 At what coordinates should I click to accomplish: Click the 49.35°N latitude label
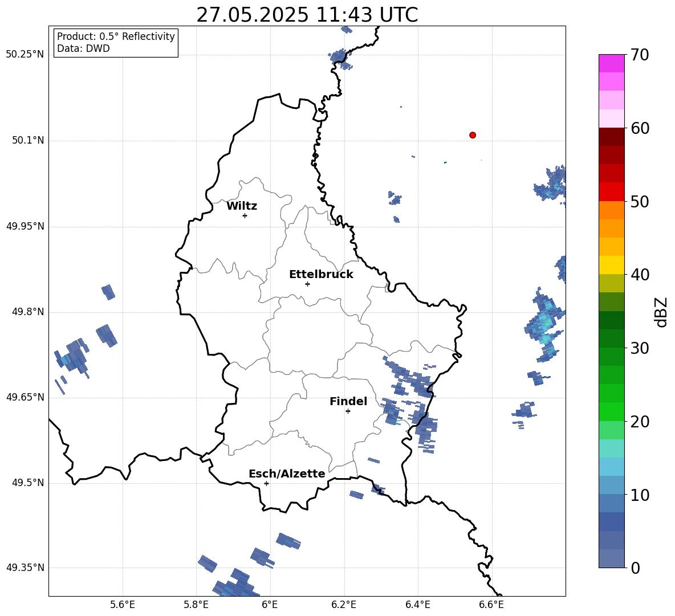click(x=25, y=568)
